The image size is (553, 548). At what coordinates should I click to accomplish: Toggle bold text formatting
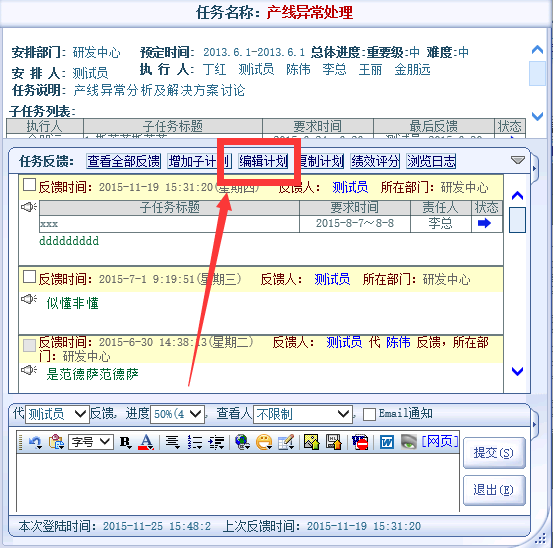click(x=126, y=442)
